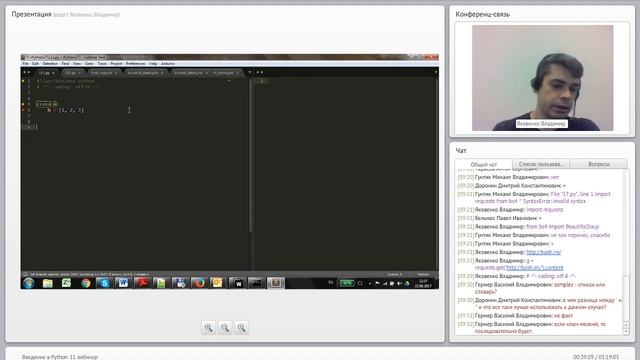Open the tab list dropdown arrow in left pane

pos(249,73)
